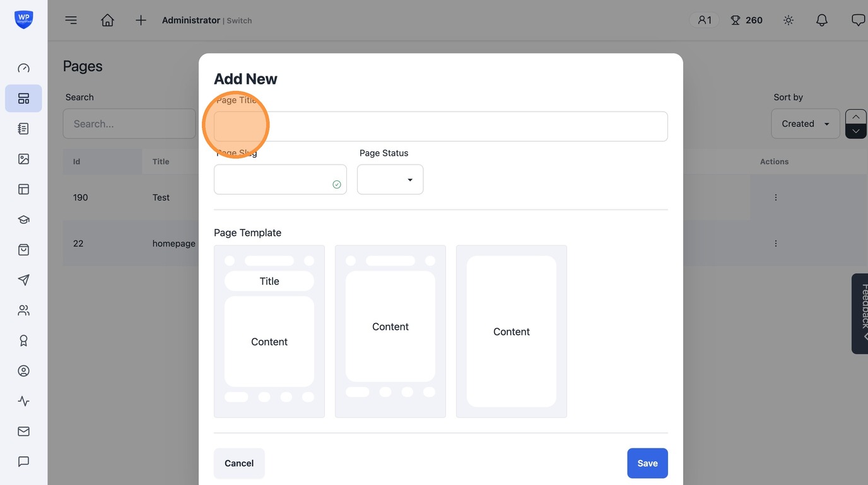Select the Pages layout icon in sidebar

pos(23,98)
